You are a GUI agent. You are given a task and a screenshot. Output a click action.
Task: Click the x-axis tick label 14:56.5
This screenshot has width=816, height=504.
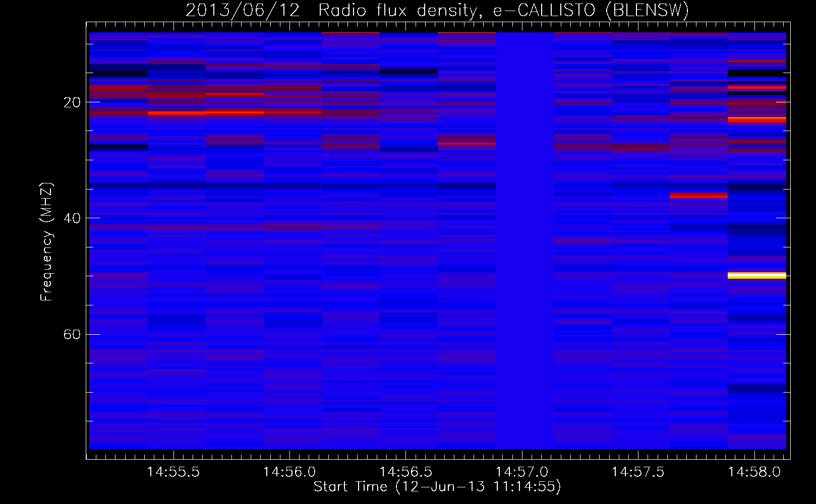405,472
